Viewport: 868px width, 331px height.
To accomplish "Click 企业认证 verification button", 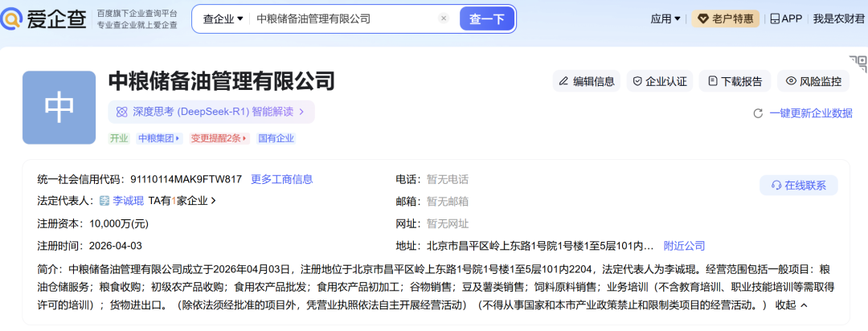I will point(659,81).
